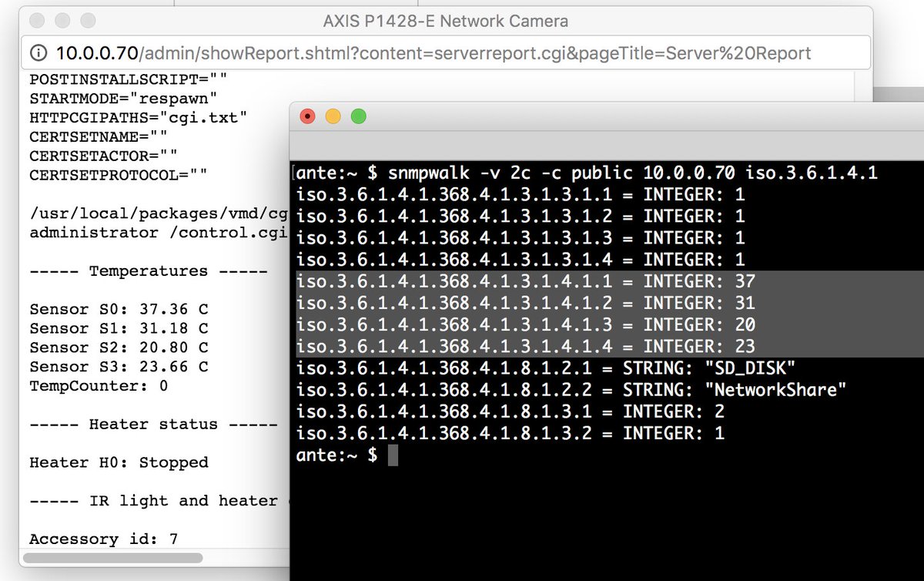Click the gray minimize button of browser window
924x581 pixels.
click(64, 20)
